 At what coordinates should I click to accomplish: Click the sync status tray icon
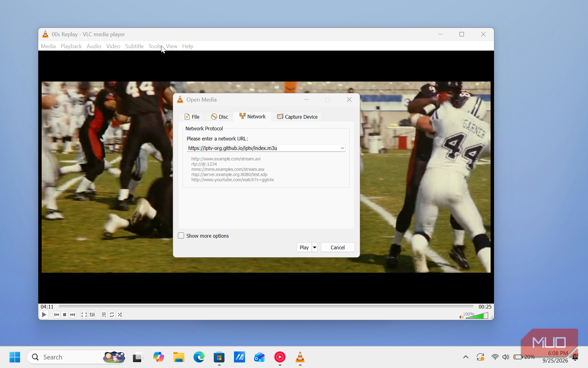coord(480,357)
